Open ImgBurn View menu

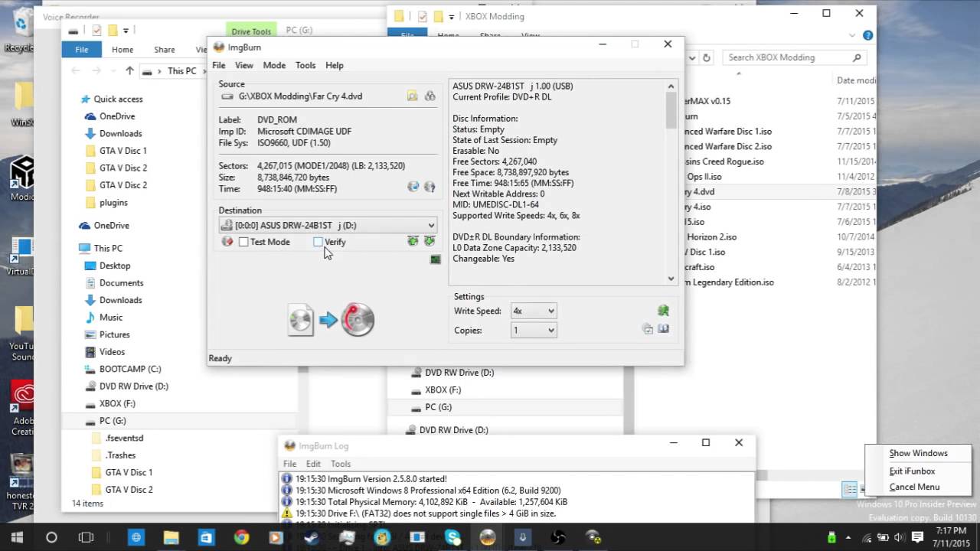tap(244, 65)
